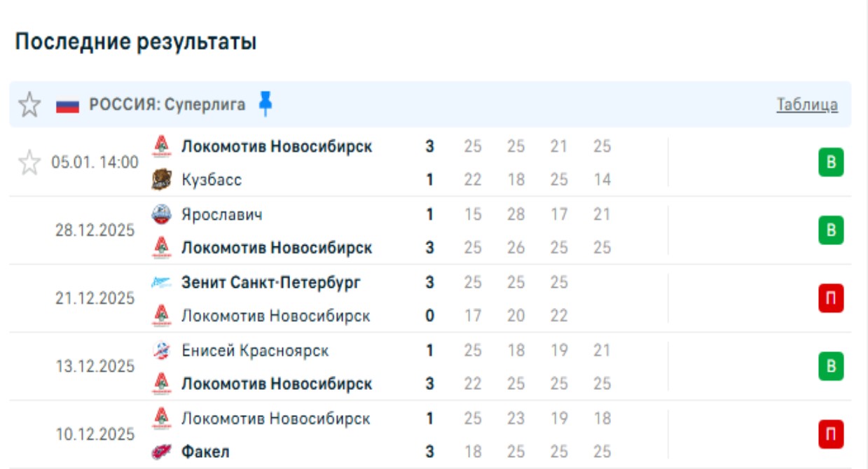The height and width of the screenshot is (469, 868).
Task: Click the green win badge for 13.12.2025
Action: pos(831,367)
